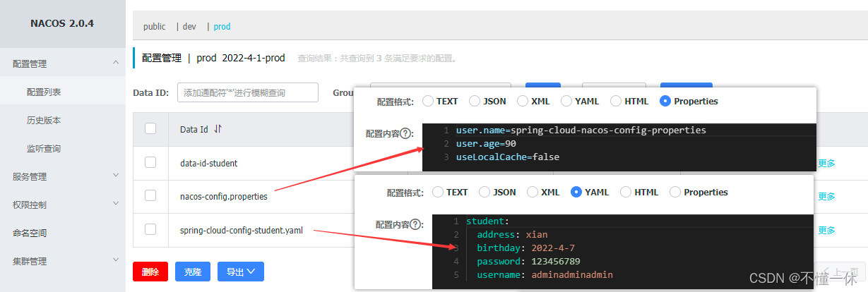Check the data-id-student row checkbox
The image size is (868, 292).
pos(150,162)
